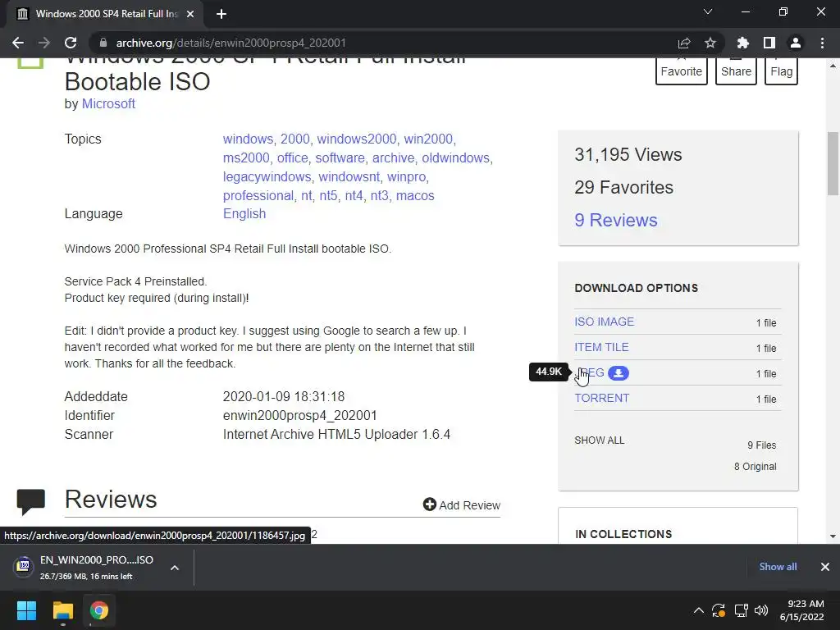Download the TORRENT file

pyautogui.click(x=601, y=398)
